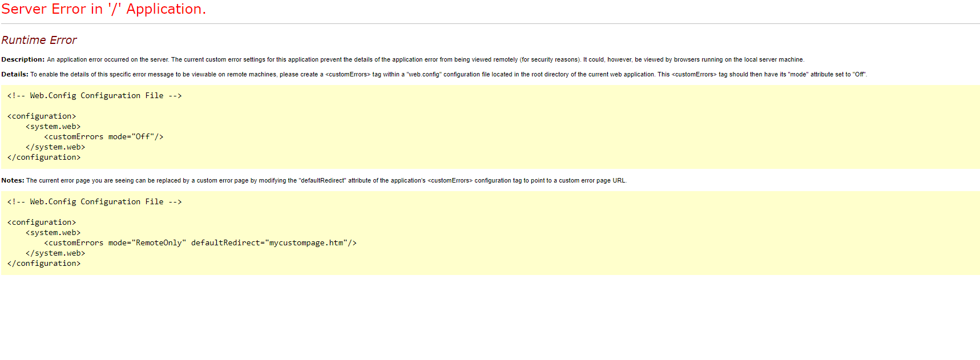Screen dimensions: 980x360
Task: Click the first '<system.web>' opening tag
Action: (x=53, y=127)
